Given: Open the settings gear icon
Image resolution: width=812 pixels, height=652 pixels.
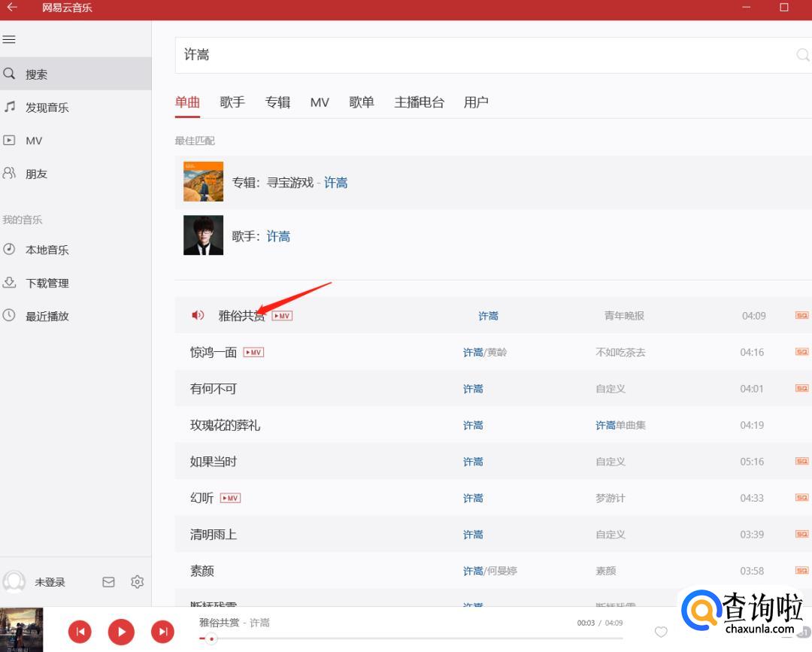Looking at the screenshot, I should [138, 582].
